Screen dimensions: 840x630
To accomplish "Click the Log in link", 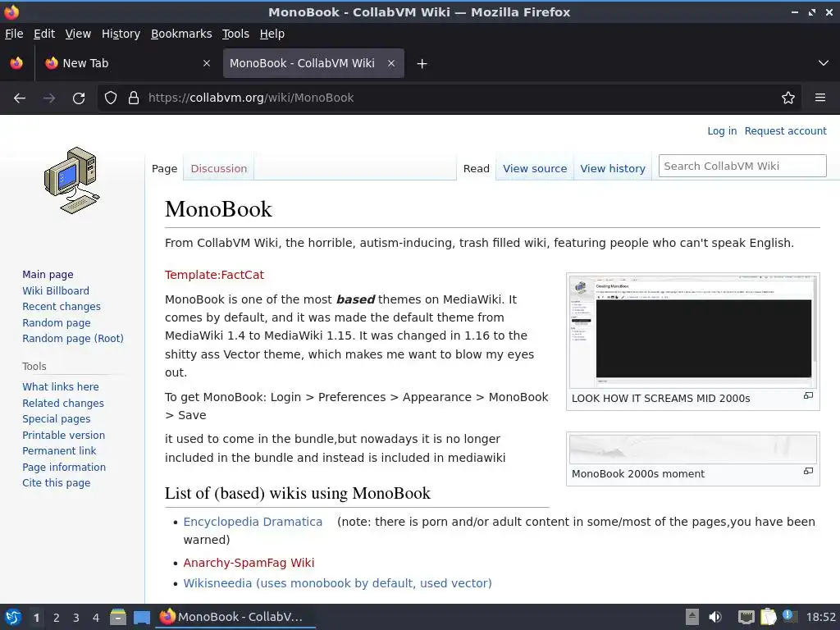I will (722, 130).
